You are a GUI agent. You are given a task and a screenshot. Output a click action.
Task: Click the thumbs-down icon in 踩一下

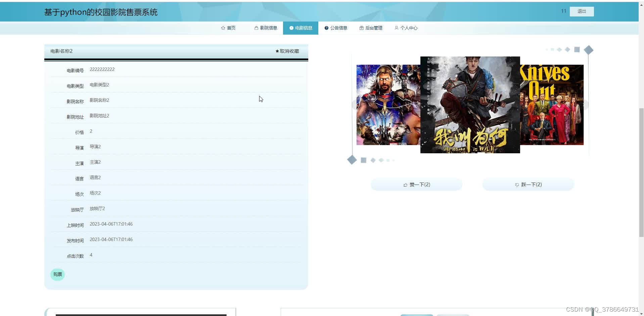pyautogui.click(x=517, y=185)
